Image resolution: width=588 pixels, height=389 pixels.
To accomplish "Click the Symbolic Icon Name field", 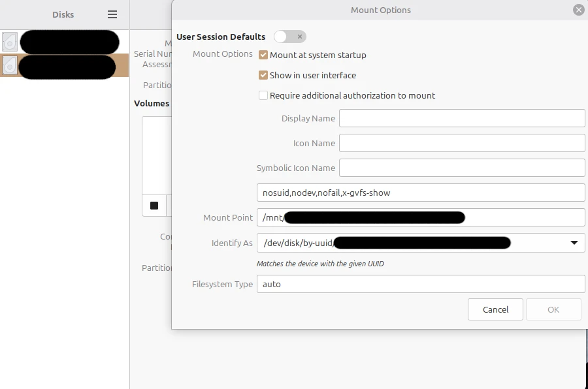I will [461, 168].
